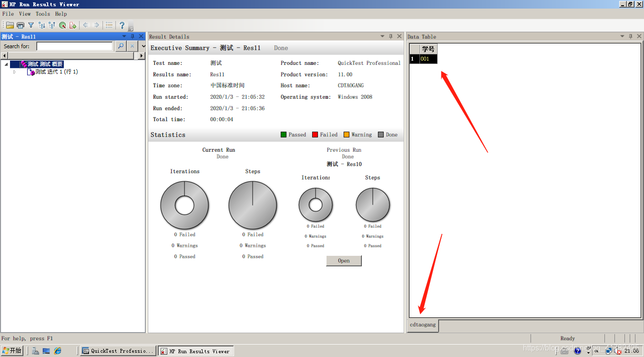This screenshot has width=644, height=357.
Task: Select data table cell 001
Action: pos(429,59)
